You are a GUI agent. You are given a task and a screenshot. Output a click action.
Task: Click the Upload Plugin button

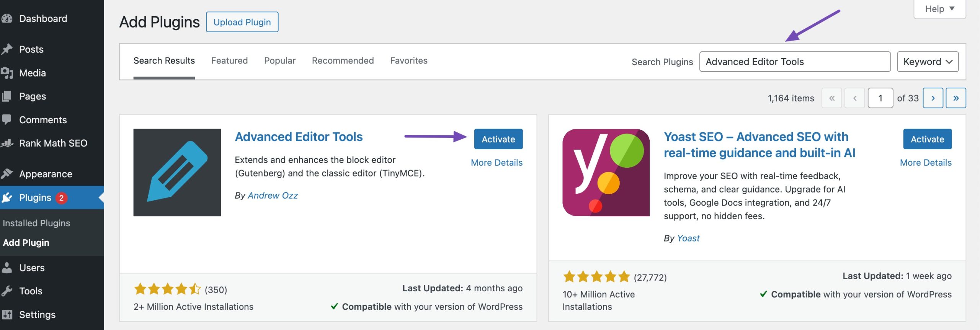pos(242,22)
